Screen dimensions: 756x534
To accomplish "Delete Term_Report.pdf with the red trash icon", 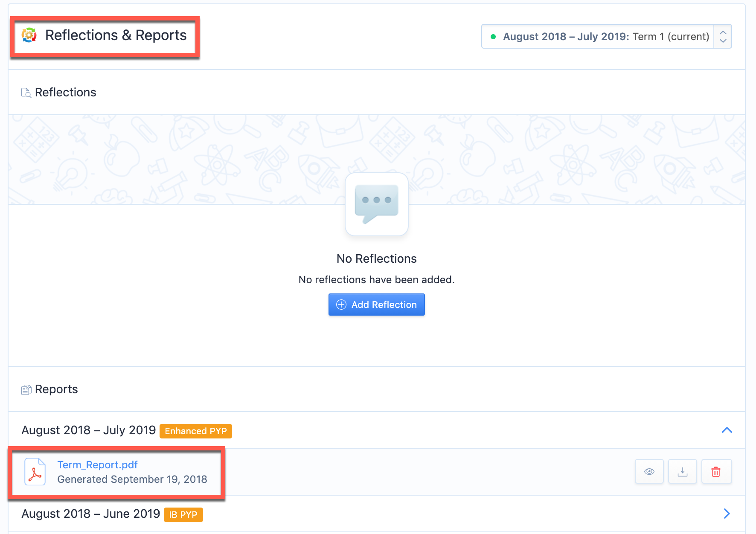I will [x=716, y=471].
